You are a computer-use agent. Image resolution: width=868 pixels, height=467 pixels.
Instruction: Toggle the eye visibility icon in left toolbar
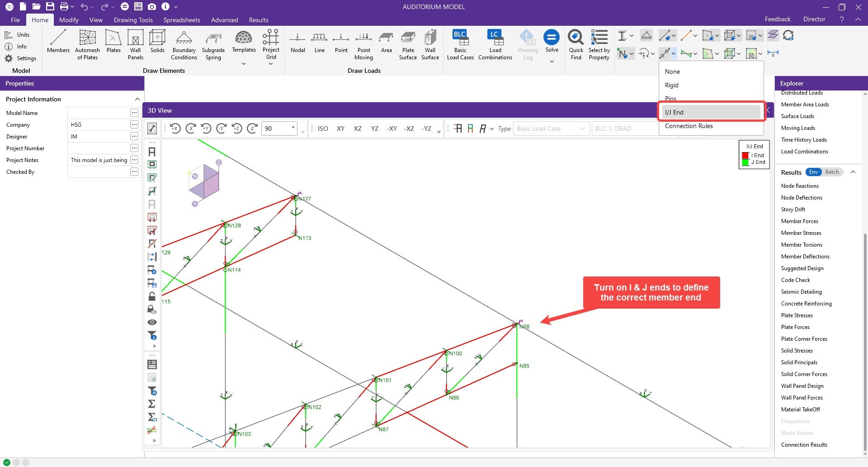pos(152,322)
